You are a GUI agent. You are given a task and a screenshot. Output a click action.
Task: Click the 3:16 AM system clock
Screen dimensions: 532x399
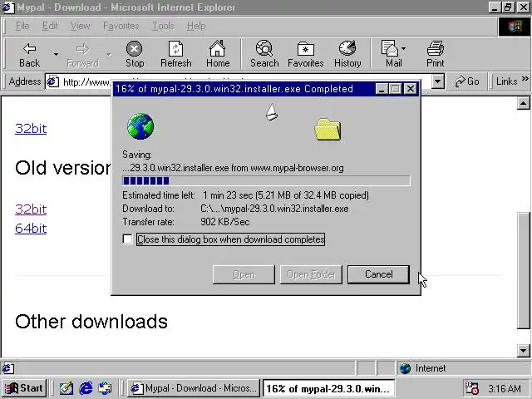[505, 388]
